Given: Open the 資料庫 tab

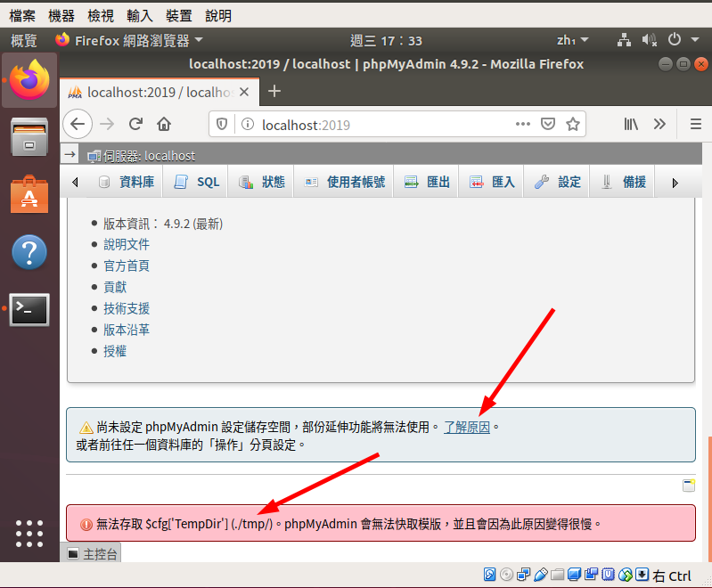Looking at the screenshot, I should pyautogui.click(x=127, y=182).
